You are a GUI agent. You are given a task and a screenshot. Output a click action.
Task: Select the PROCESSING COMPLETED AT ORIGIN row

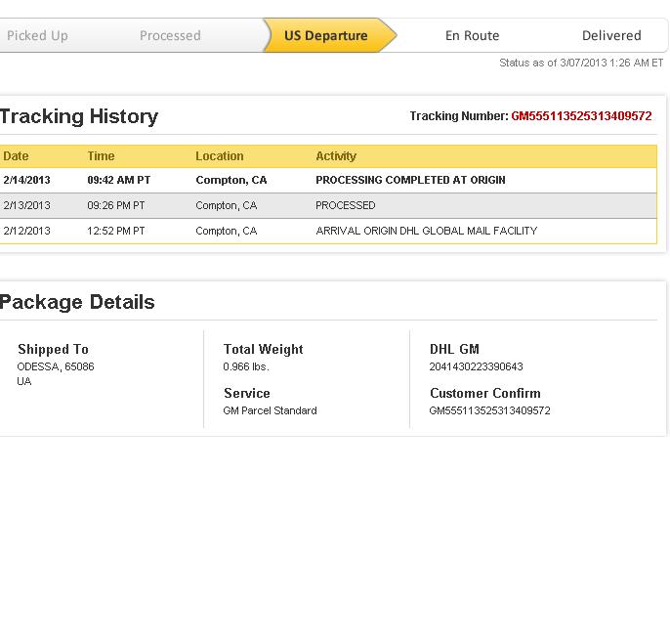410,181
